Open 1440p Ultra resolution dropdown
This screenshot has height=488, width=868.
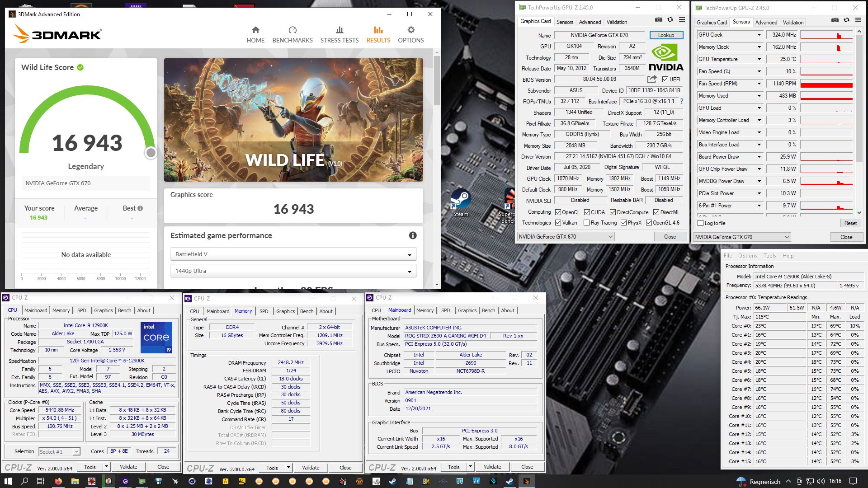[293, 271]
